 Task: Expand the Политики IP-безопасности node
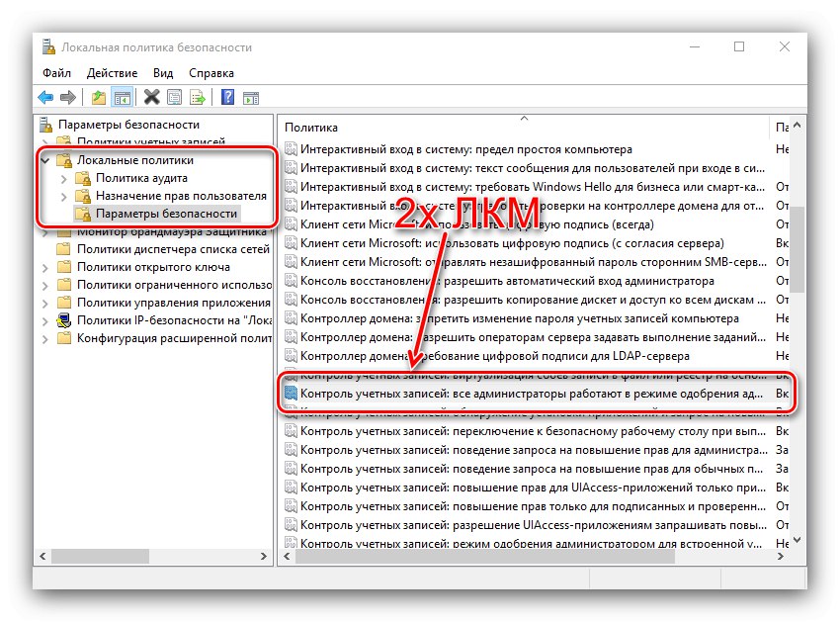(x=45, y=320)
